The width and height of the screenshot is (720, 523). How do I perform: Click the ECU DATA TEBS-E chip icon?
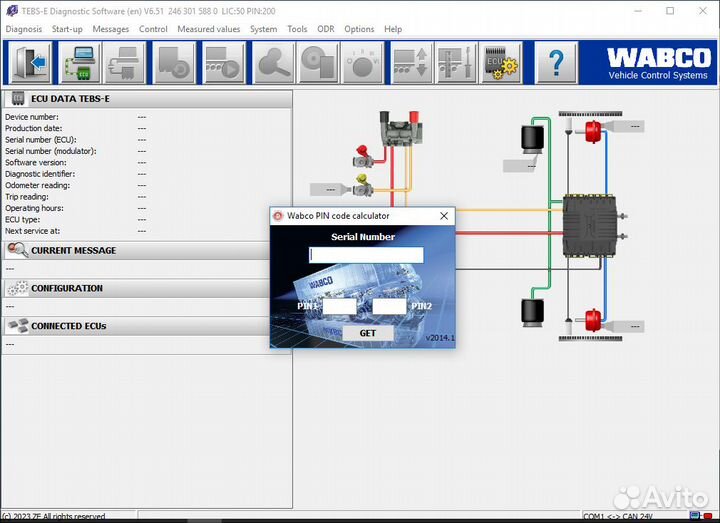(x=18, y=98)
